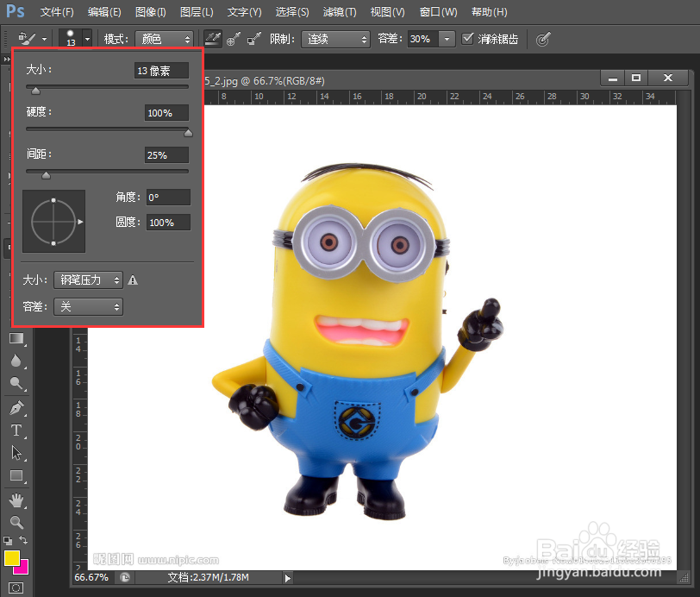Image resolution: width=700 pixels, height=597 pixels.
Task: Open the 帮助(H) menu
Action: click(490, 12)
